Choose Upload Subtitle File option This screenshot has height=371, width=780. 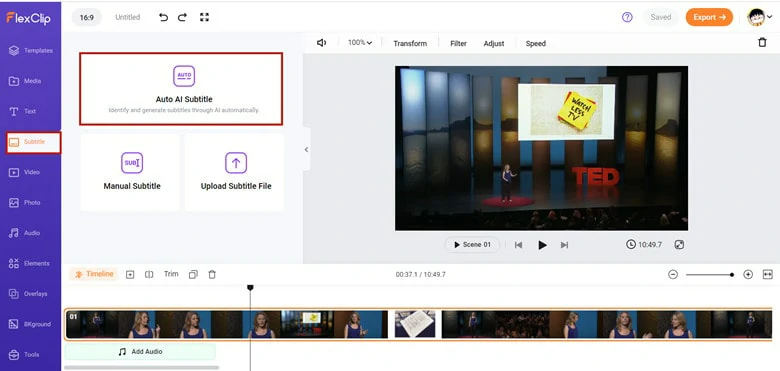point(234,173)
